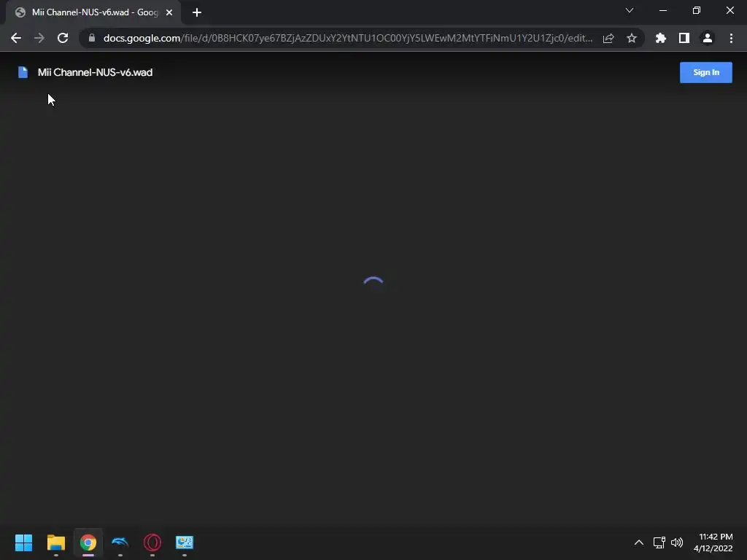This screenshot has width=747, height=560.
Task: Open the Windows Start menu
Action: (23, 542)
